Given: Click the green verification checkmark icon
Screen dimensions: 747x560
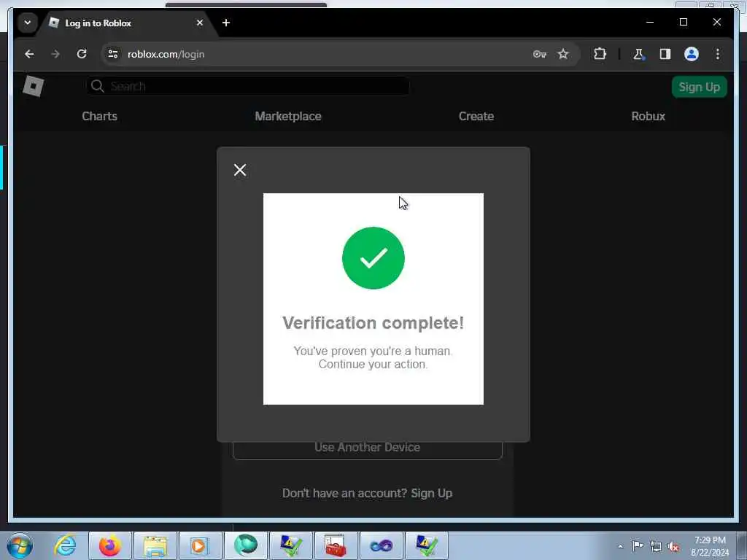Looking at the screenshot, I should coord(373,258).
